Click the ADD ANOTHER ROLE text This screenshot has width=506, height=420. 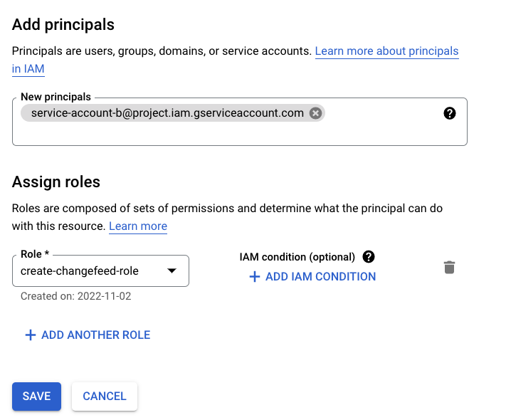pos(96,335)
